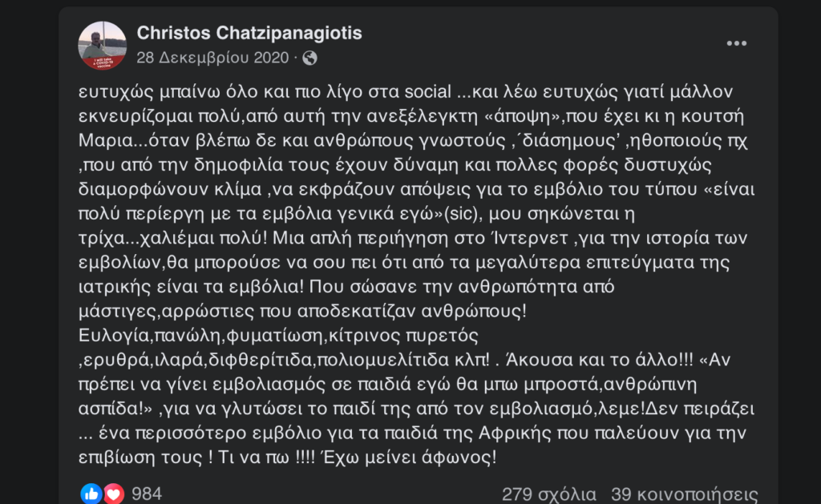Click the word 'Αφρικής' in the post
This screenshot has height=504, width=821.
pyautogui.click(x=516, y=433)
